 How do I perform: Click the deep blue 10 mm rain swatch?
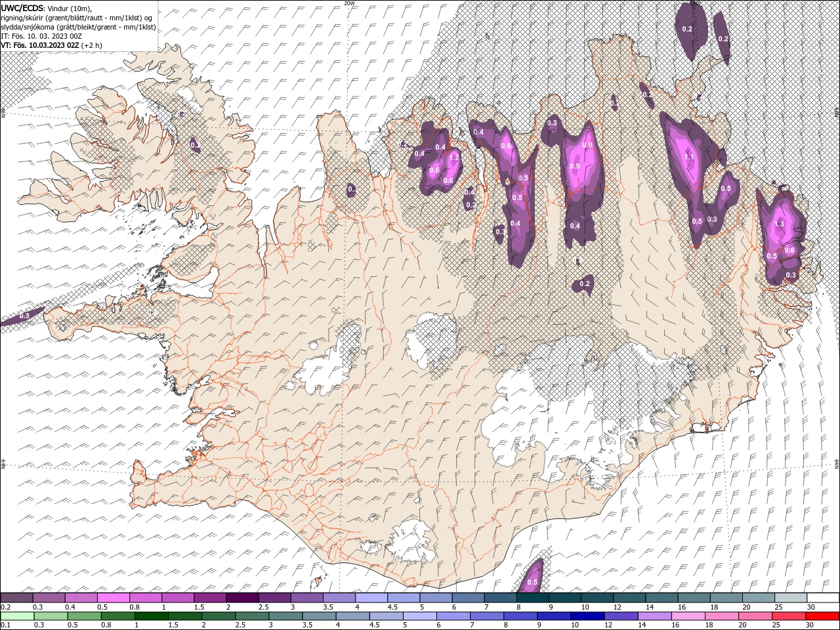coord(587,616)
